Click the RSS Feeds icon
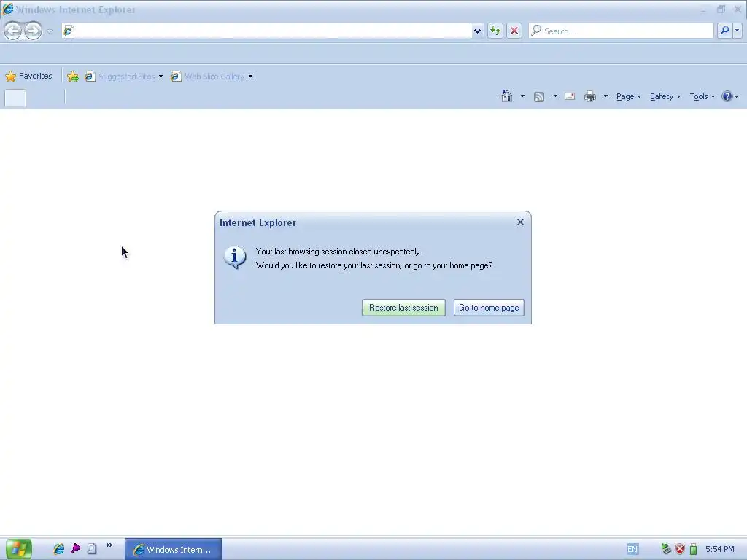Image resolution: width=747 pixels, height=560 pixels. 539,97
